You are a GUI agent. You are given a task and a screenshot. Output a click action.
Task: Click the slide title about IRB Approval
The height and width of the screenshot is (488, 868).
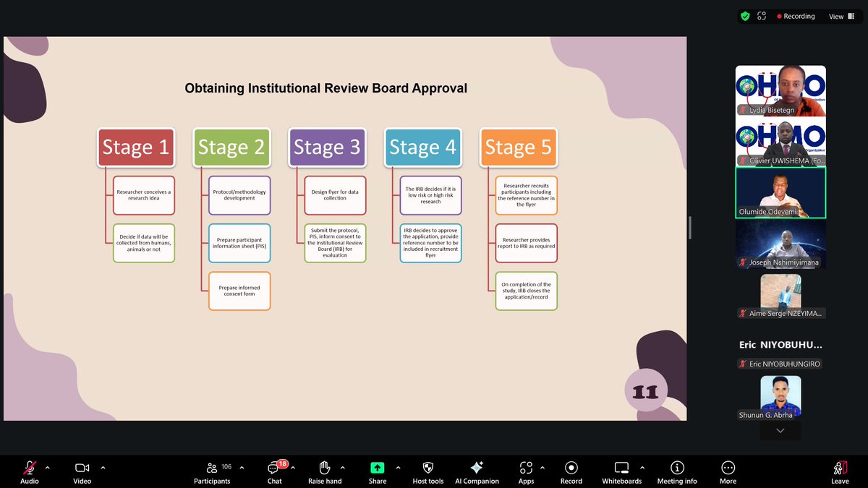click(x=326, y=88)
